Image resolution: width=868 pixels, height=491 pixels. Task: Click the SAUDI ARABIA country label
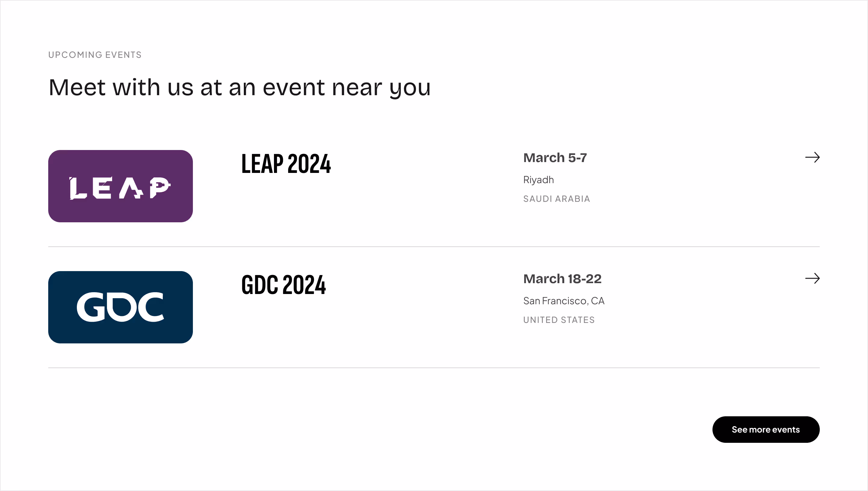[x=557, y=199]
